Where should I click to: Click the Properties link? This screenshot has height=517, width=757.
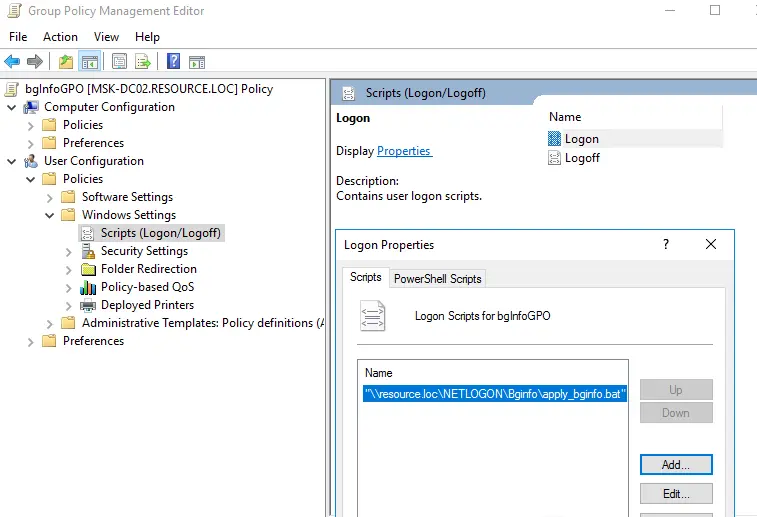click(405, 151)
